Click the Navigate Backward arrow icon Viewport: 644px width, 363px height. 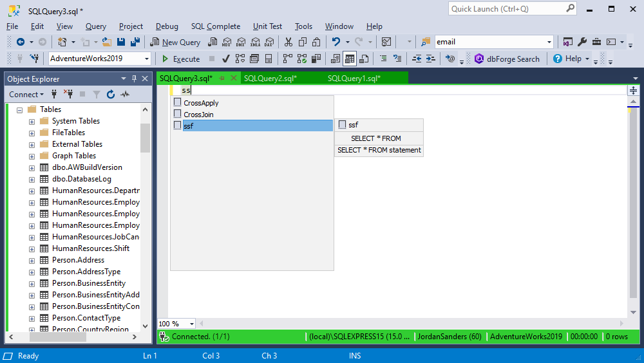click(x=20, y=42)
